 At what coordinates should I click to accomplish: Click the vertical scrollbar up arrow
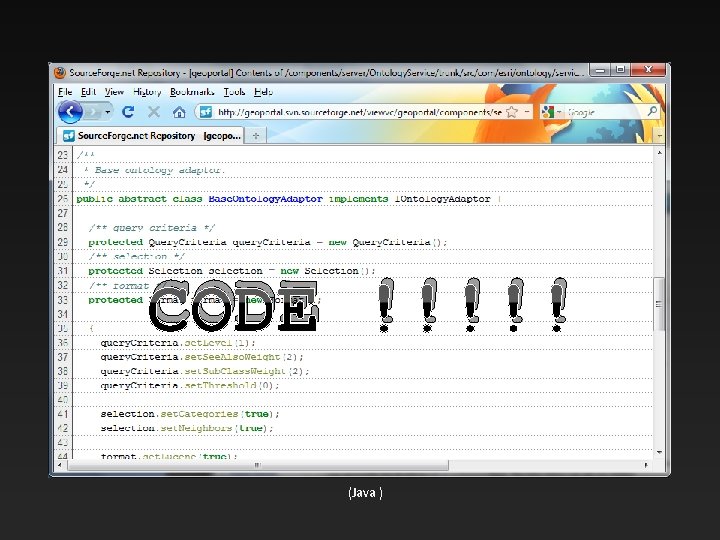(659, 152)
